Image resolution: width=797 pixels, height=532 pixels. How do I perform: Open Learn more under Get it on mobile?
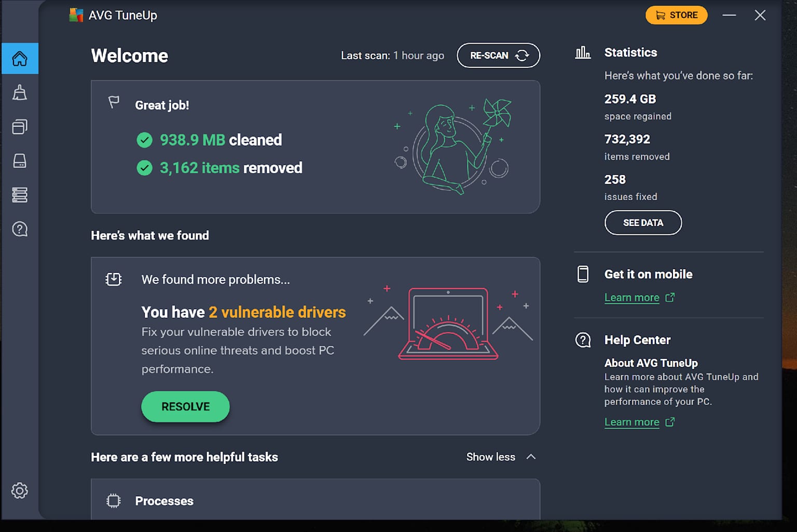pyautogui.click(x=631, y=297)
